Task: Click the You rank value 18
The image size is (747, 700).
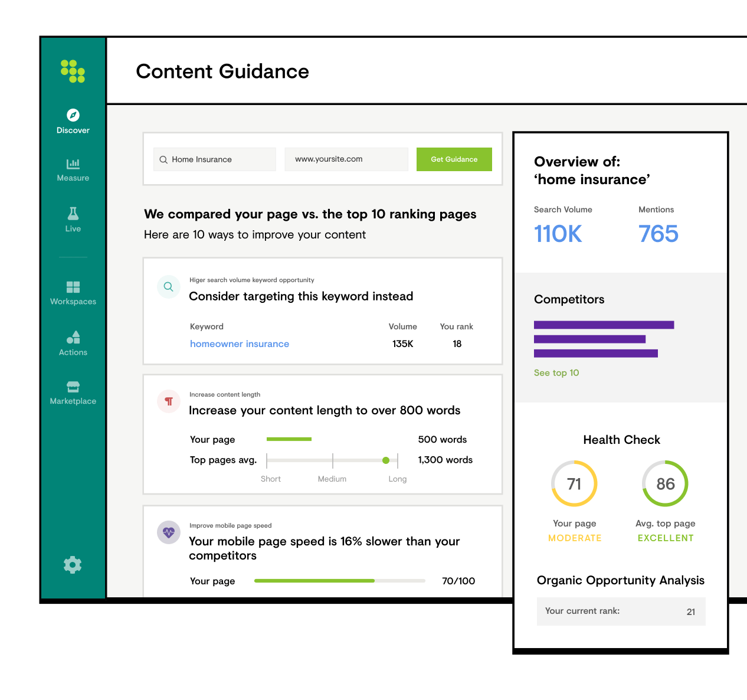Action: 457,344
